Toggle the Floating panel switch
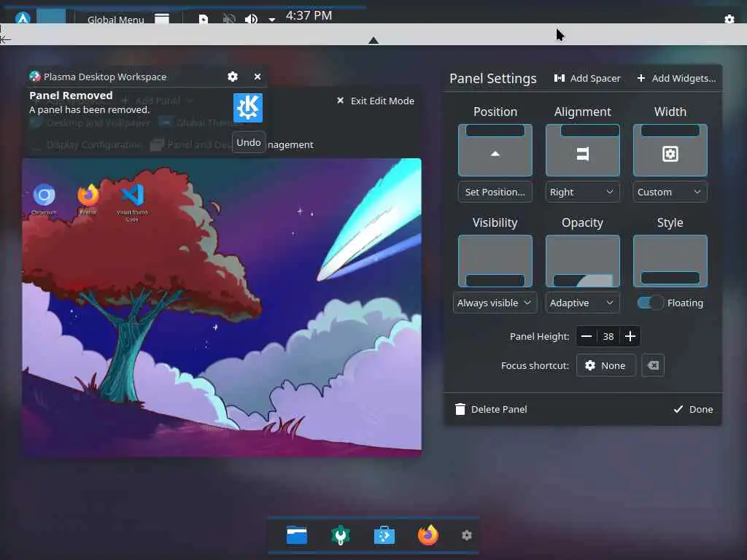Image resolution: width=747 pixels, height=560 pixels. [650, 303]
